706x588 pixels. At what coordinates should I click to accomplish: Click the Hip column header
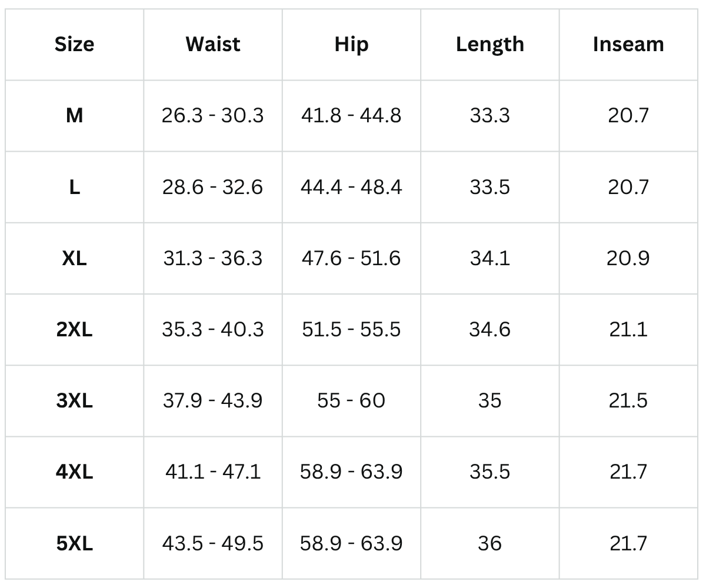pyautogui.click(x=351, y=44)
